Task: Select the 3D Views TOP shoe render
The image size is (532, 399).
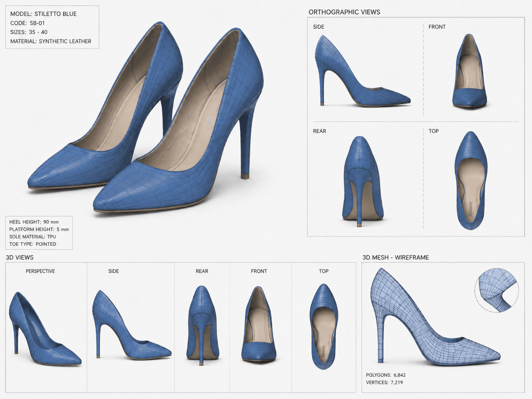Action: 324,327
